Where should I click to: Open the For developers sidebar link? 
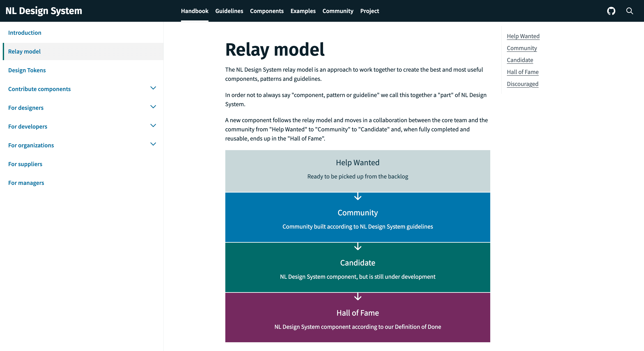point(28,127)
